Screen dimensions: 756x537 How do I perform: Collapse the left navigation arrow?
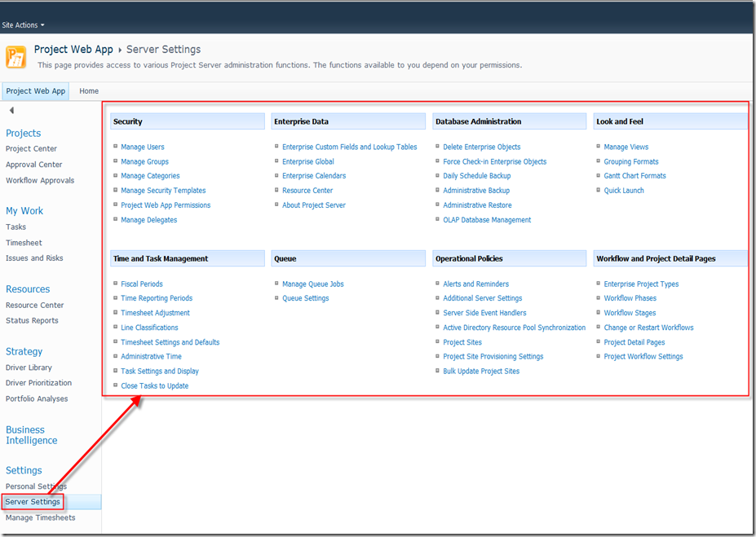(11, 110)
